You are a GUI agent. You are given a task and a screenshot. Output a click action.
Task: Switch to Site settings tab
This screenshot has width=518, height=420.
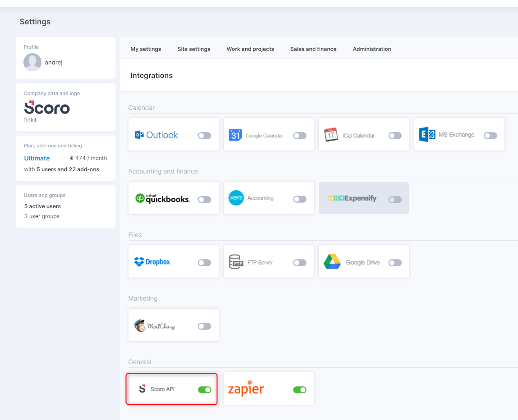click(193, 49)
